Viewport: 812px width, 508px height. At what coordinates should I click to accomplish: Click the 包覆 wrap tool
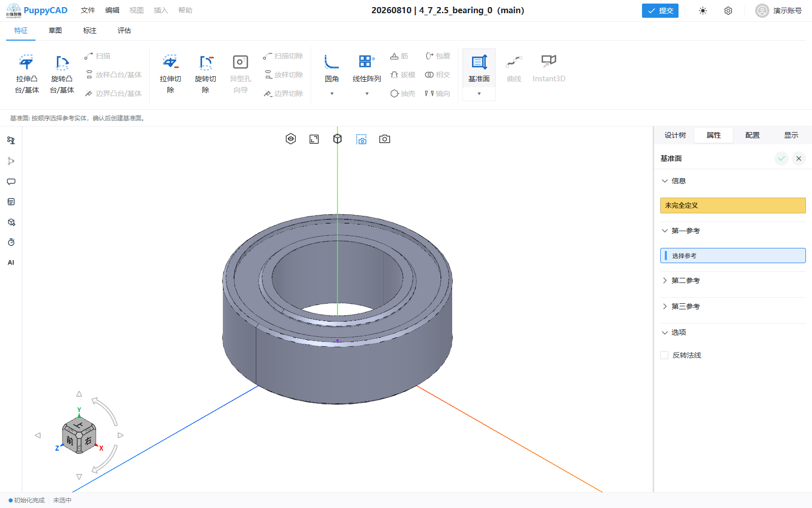click(437, 56)
